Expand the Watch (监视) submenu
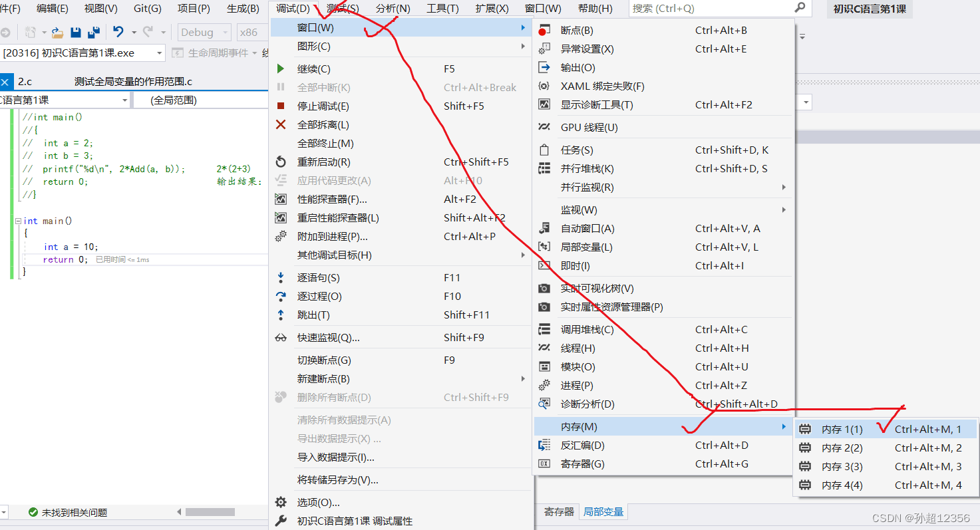 point(665,209)
